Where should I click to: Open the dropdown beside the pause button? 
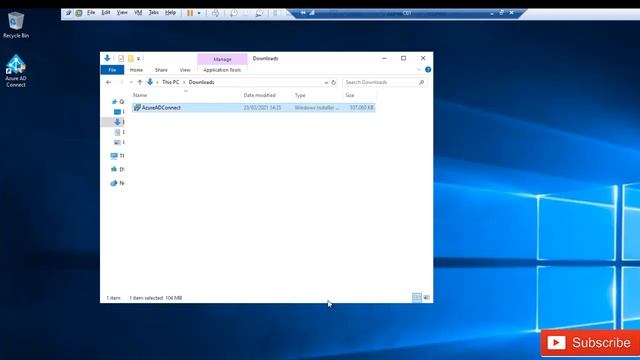pyautogui.click(x=199, y=13)
